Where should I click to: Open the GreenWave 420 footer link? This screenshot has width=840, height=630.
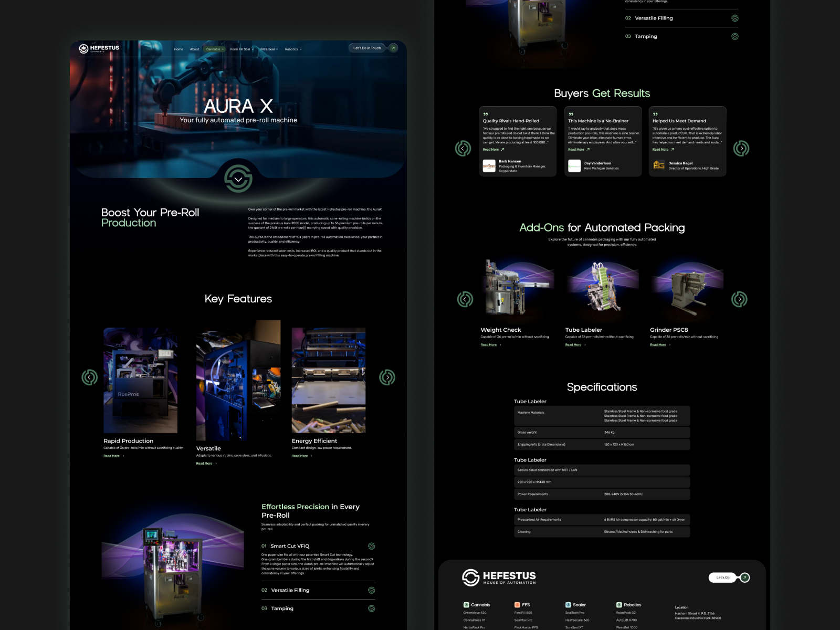click(475, 613)
